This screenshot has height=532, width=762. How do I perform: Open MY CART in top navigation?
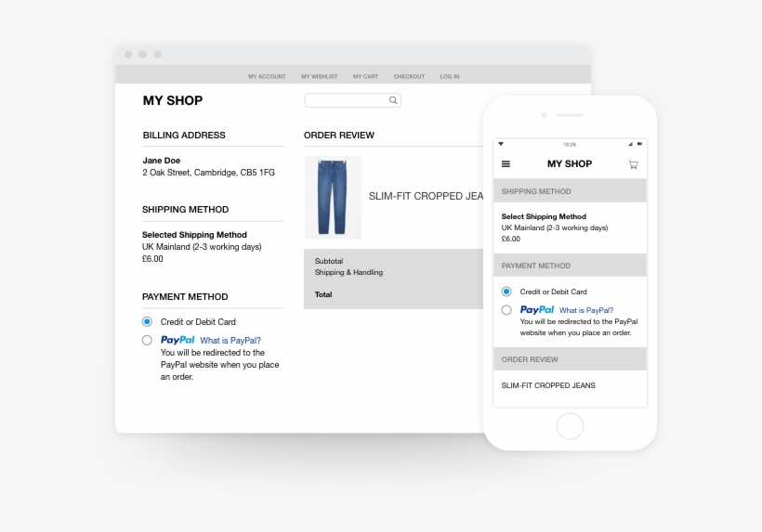(x=365, y=77)
